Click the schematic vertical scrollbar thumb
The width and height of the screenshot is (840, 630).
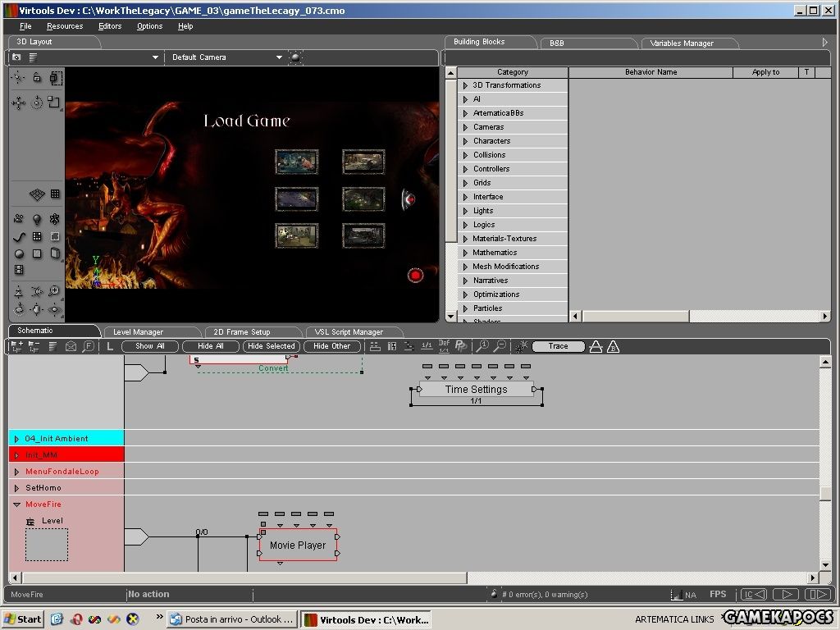825,492
